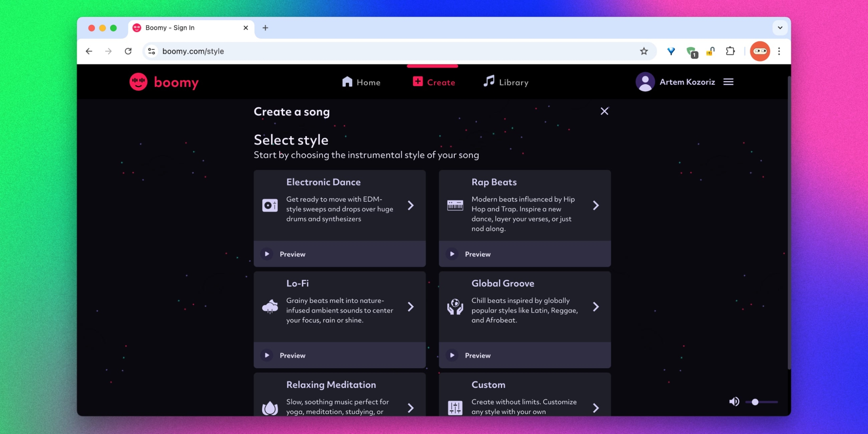Click the user avatar icon
Screen dimensions: 868x434
pos(645,82)
